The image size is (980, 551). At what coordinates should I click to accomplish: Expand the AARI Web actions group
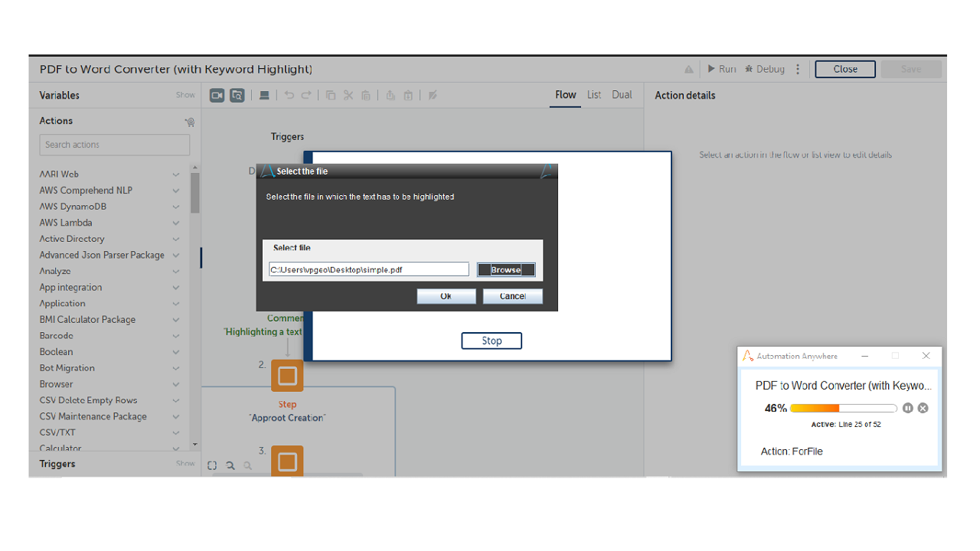175,174
